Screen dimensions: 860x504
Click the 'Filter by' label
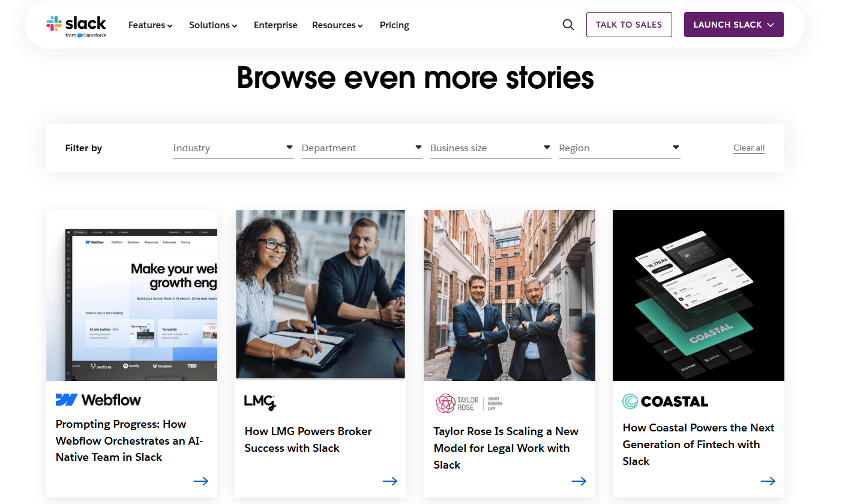(83, 148)
